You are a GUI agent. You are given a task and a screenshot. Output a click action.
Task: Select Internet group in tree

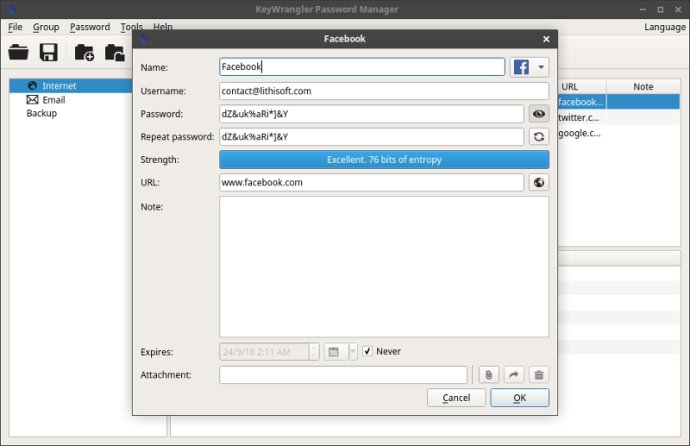tap(59, 86)
